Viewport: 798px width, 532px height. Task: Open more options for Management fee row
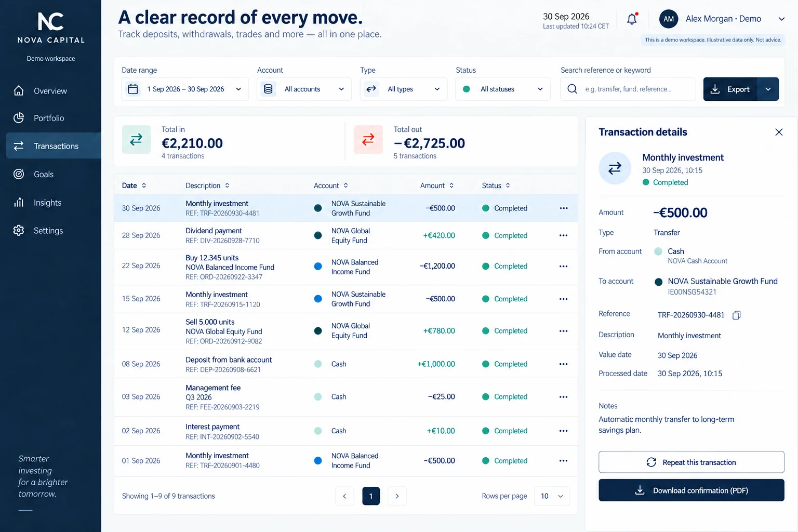[x=564, y=397]
